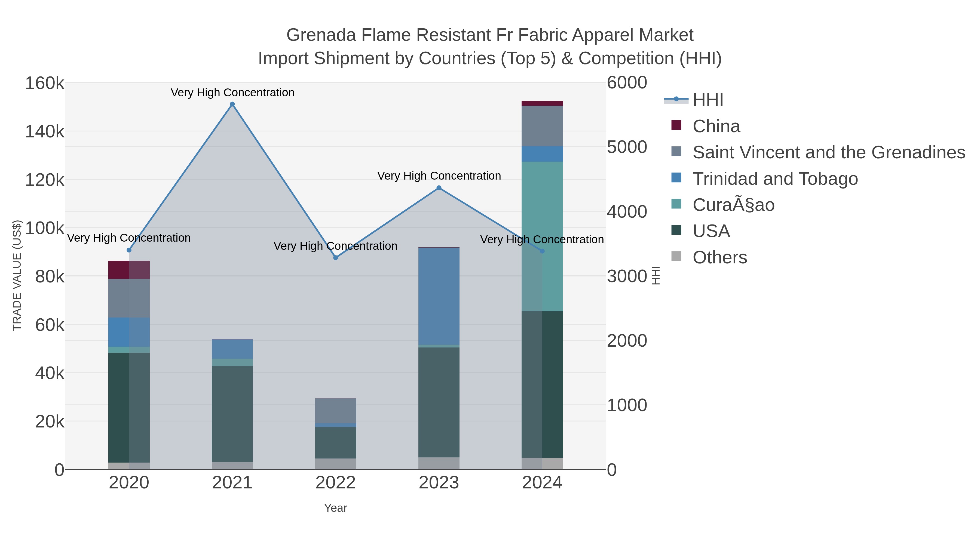Hide Saint Vincent and the Grenadines series

pyautogui.click(x=818, y=152)
